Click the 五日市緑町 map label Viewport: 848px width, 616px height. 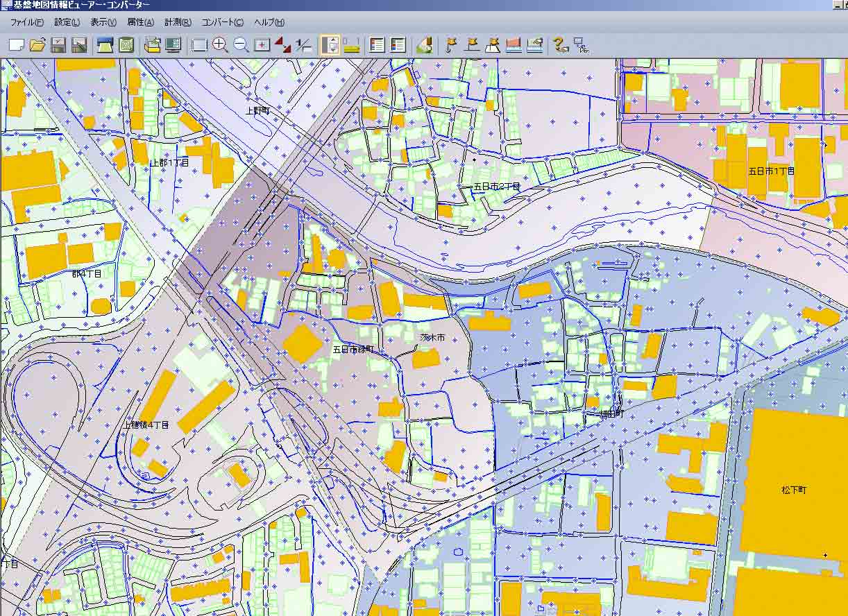(353, 349)
